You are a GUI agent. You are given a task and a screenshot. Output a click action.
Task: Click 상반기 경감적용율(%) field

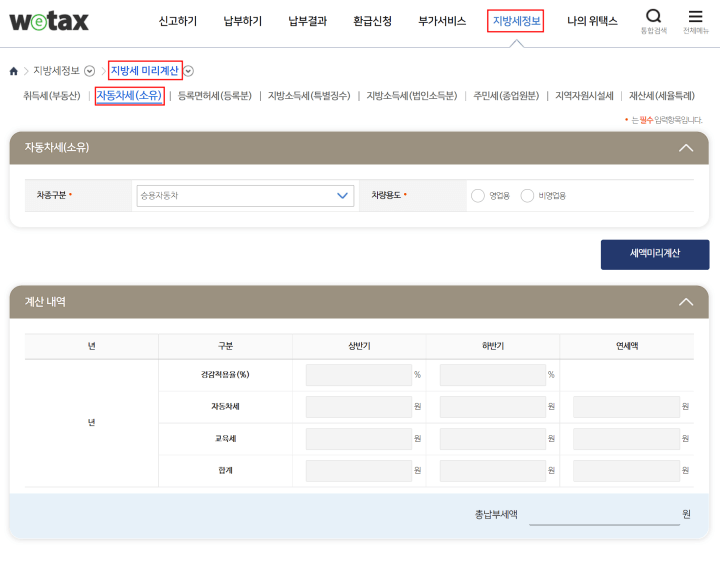[359, 375]
